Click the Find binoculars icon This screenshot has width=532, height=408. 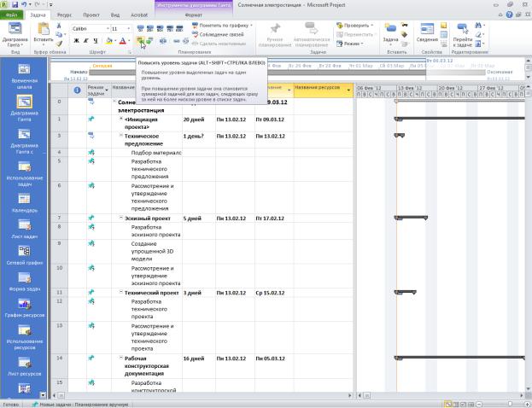[x=478, y=26]
